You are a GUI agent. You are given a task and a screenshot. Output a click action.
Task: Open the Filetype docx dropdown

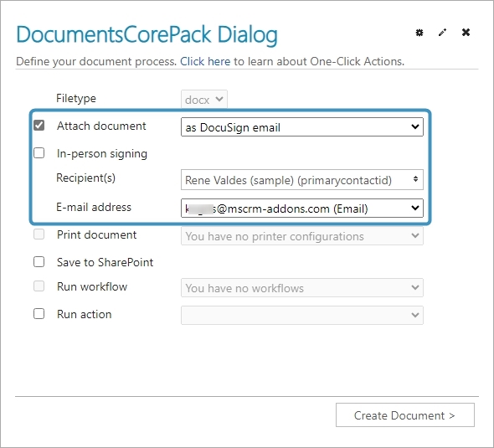pos(204,100)
